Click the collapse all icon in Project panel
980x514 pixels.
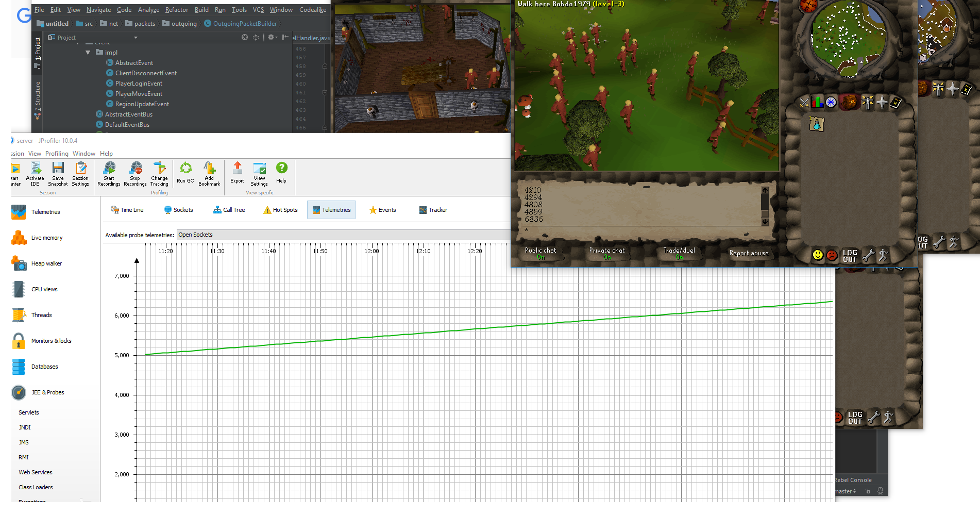(256, 37)
